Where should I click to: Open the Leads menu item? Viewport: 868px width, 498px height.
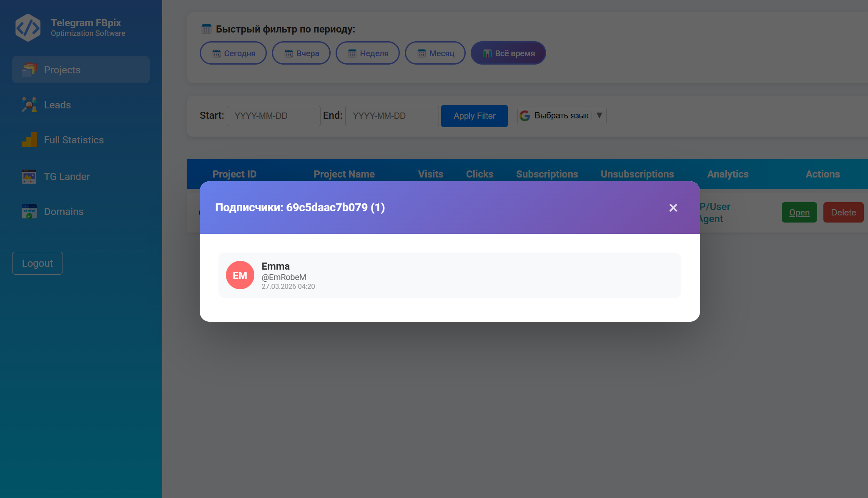point(58,105)
